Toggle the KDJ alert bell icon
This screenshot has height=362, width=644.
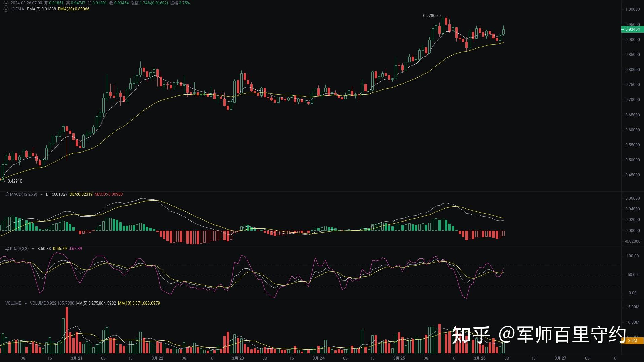[7, 249]
